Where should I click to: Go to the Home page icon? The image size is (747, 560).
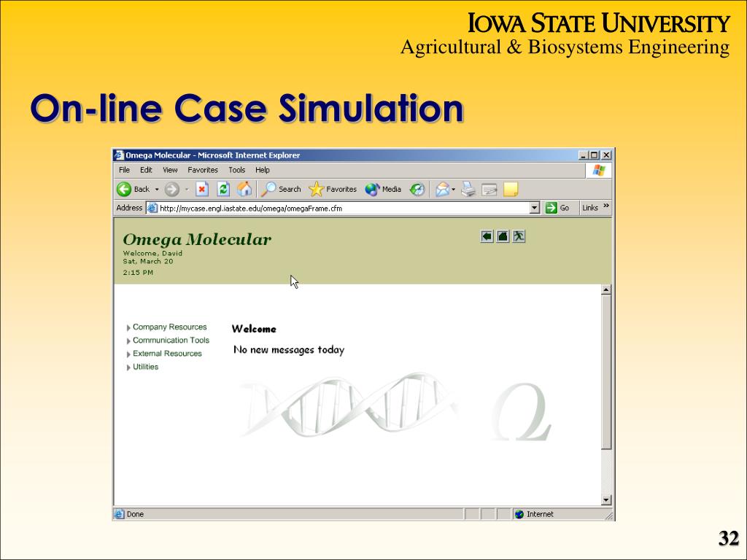(244, 189)
